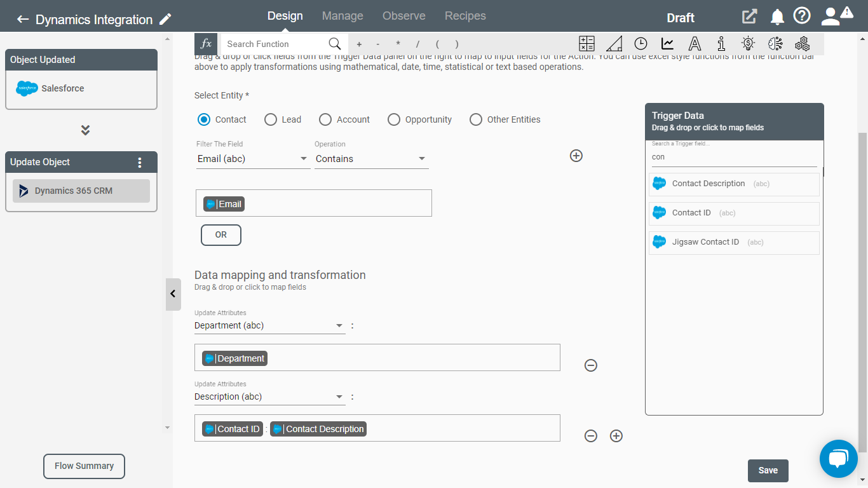Image resolution: width=868 pixels, height=488 pixels.
Task: Insert the minus operator
Action: point(378,44)
